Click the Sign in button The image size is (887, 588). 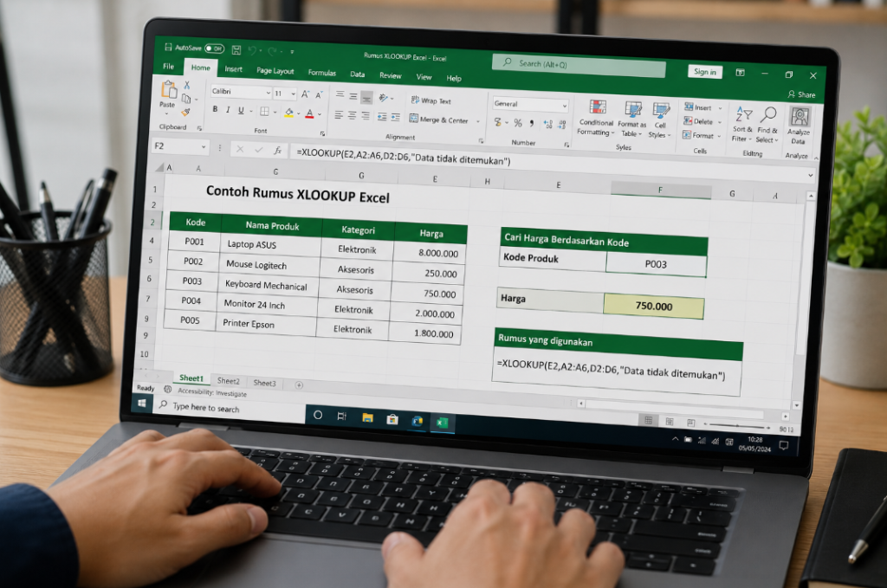coord(705,72)
